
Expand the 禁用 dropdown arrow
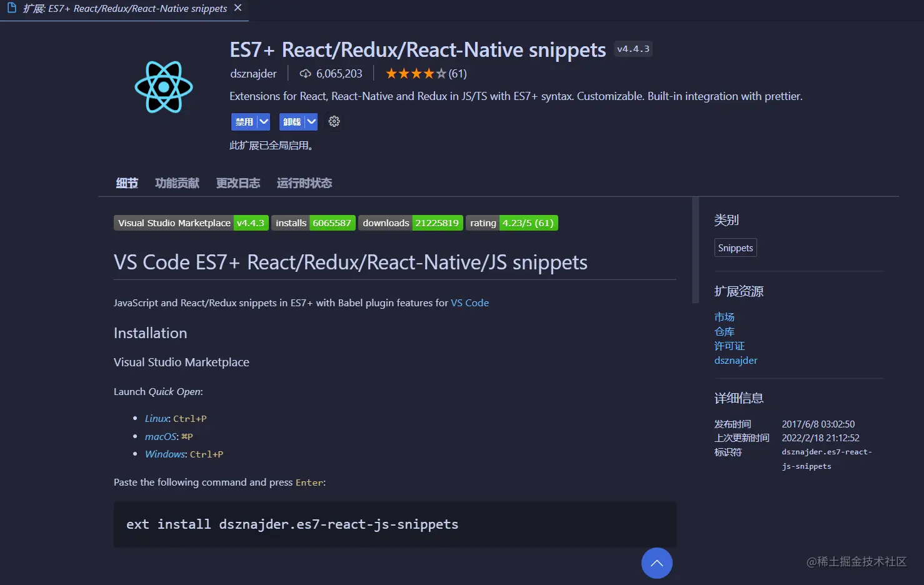click(264, 122)
